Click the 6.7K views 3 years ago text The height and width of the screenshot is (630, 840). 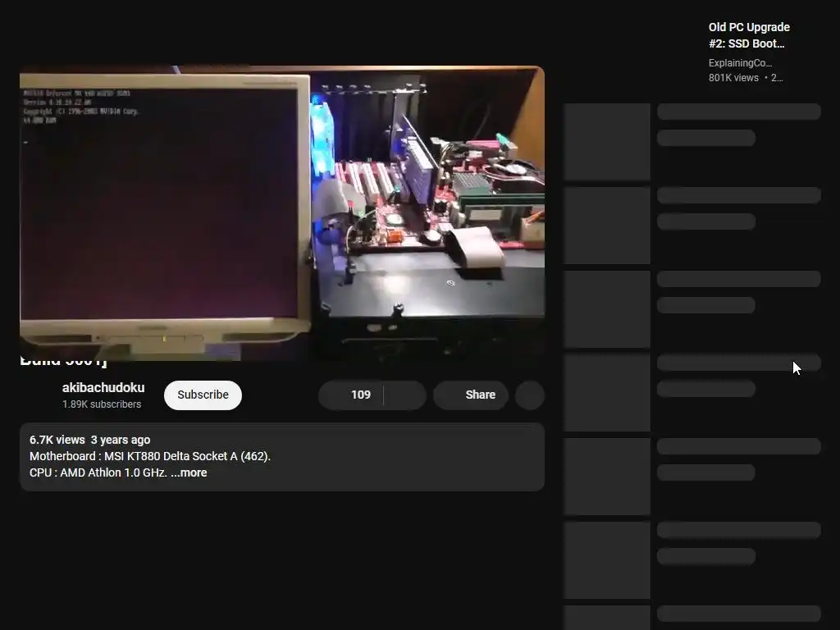click(90, 440)
